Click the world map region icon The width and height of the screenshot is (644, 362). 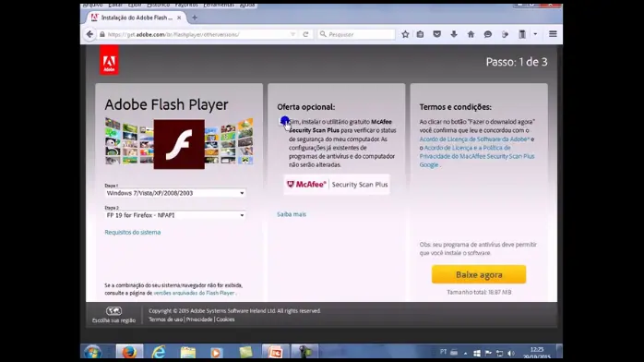[113, 311]
